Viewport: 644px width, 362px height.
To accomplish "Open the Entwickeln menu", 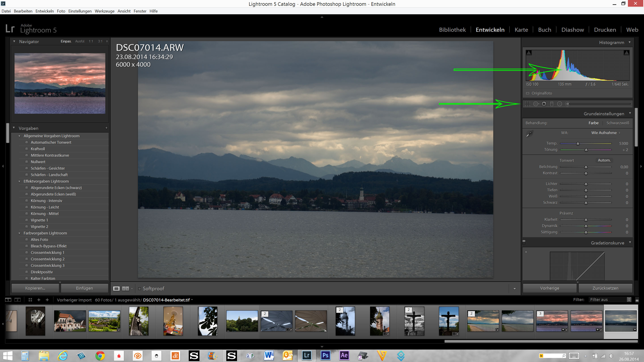I will (44, 11).
